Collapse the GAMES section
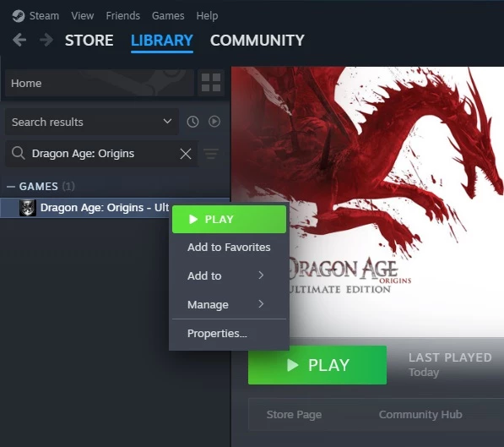Viewport: 504px width, 447px height. (x=11, y=187)
